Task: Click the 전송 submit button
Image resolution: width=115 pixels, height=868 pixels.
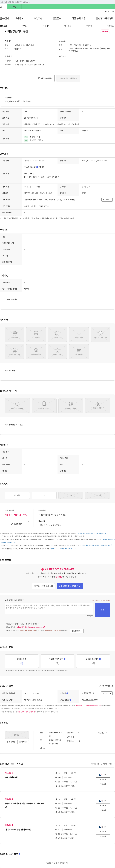Action: 103,610
